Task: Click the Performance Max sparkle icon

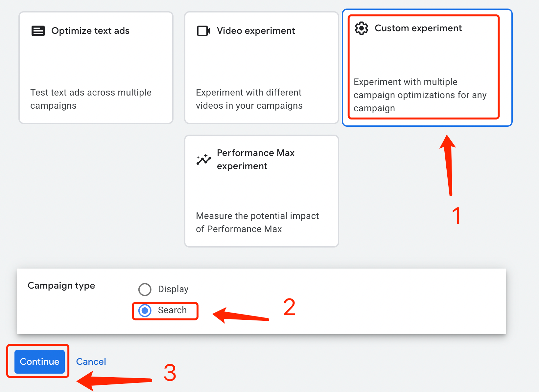Action: pyautogui.click(x=204, y=160)
